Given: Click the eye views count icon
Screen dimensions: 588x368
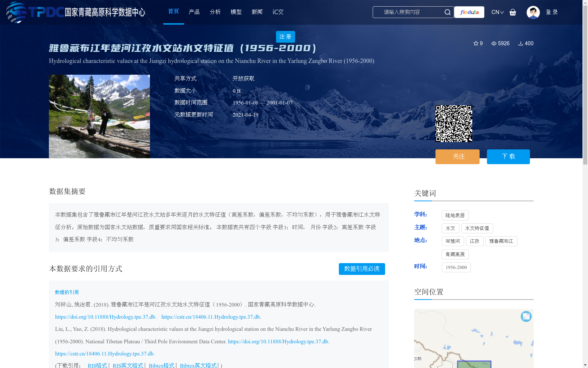Looking at the screenshot, I should (494, 43).
